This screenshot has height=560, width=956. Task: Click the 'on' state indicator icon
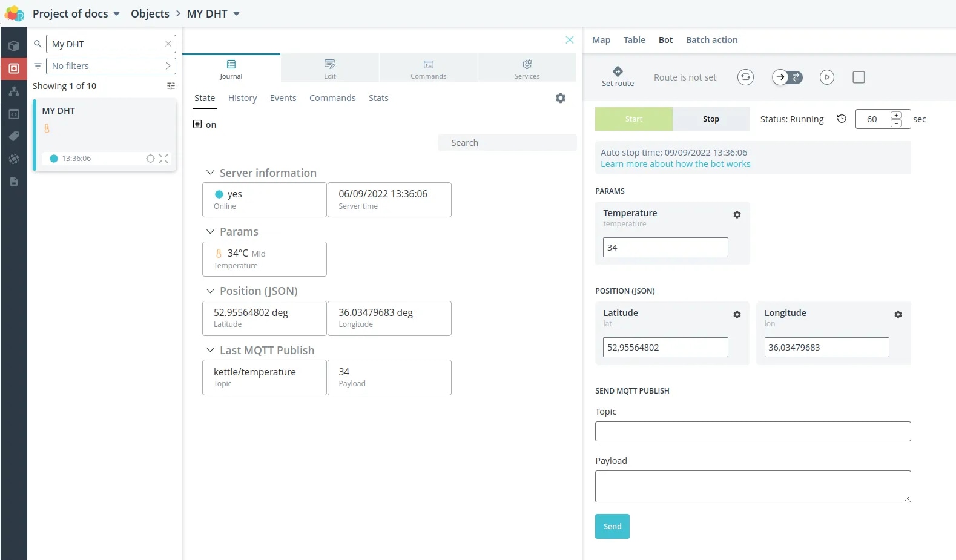(197, 125)
